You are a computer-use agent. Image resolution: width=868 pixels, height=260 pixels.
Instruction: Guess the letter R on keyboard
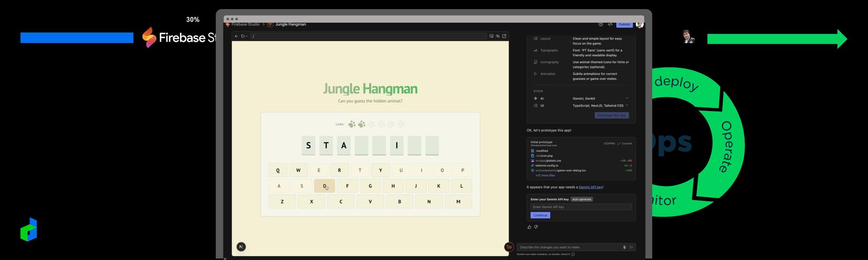click(x=340, y=170)
